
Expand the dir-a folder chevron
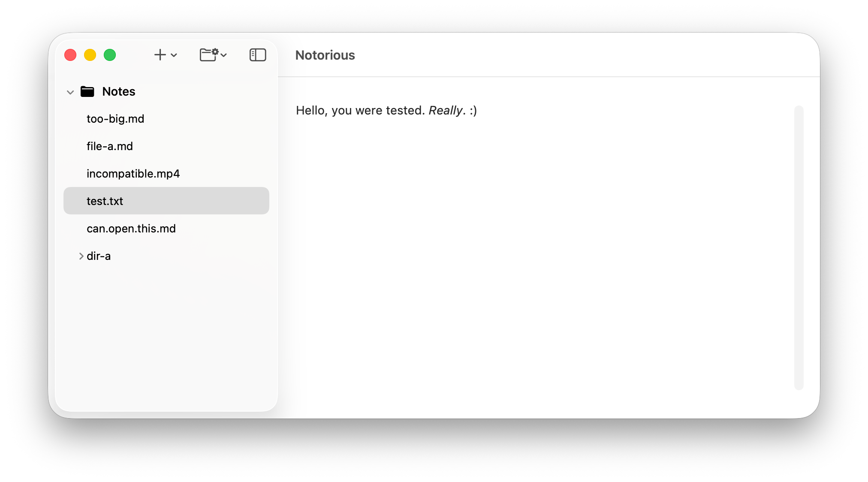pyautogui.click(x=81, y=256)
